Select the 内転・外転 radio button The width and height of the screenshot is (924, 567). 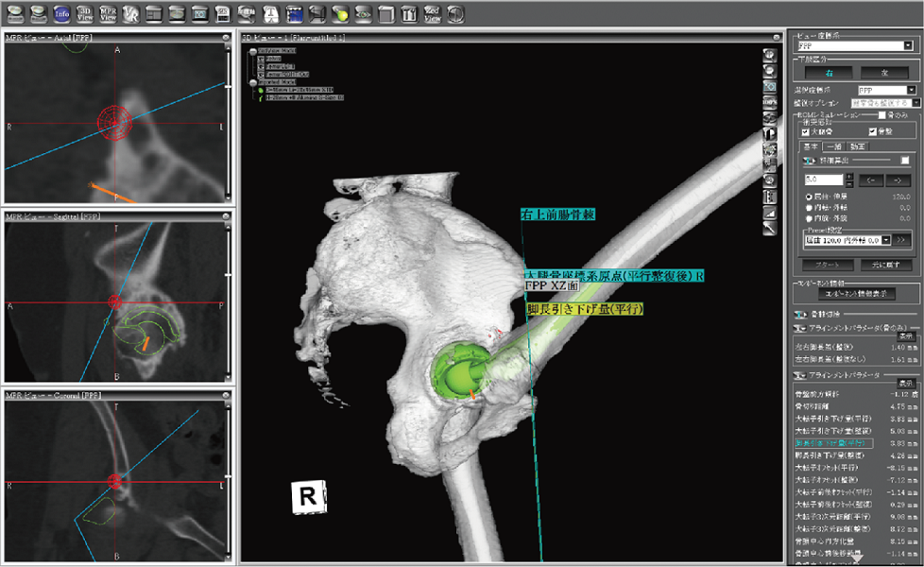pos(809,208)
